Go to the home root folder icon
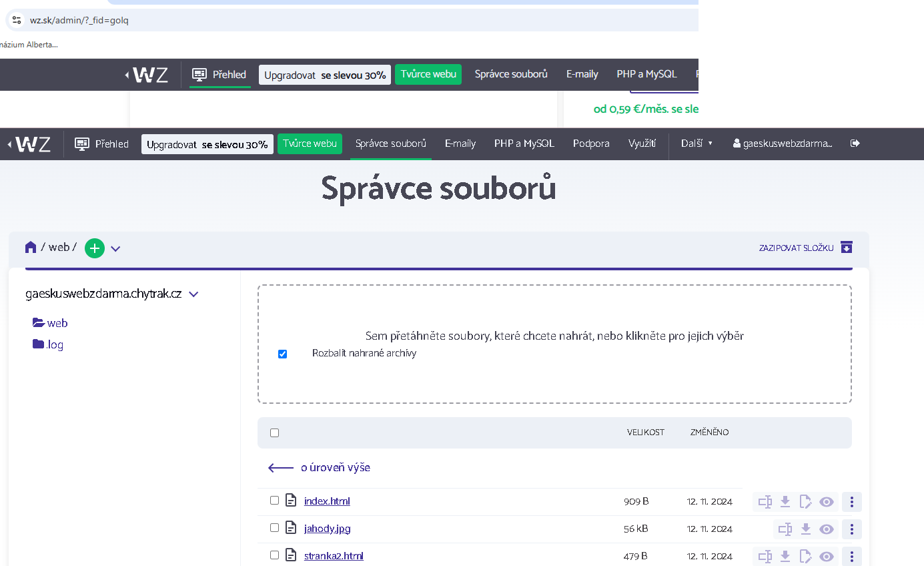924x566 pixels. 31,248
